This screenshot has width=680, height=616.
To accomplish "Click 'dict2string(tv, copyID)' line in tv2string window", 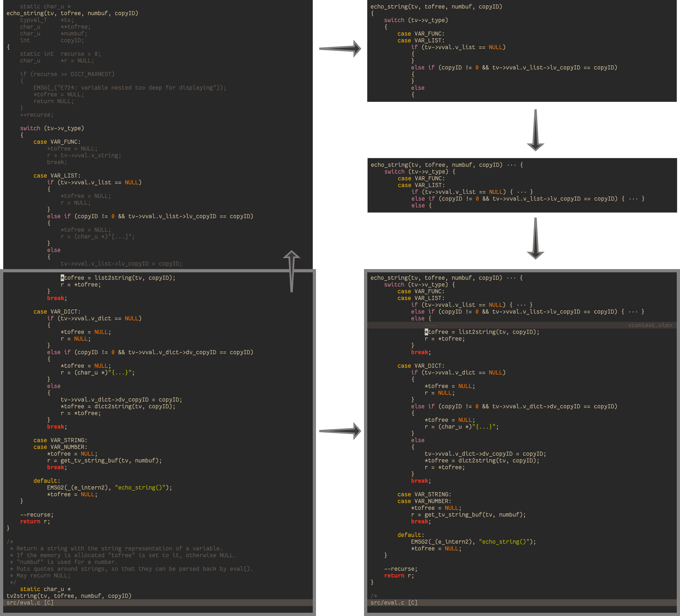I will point(118,406).
